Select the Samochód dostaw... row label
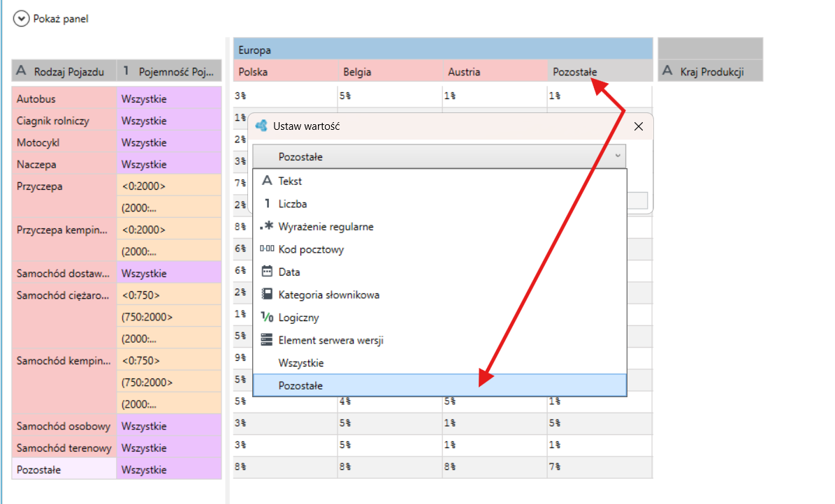Viewport: 835px width, 504px height. click(64, 274)
